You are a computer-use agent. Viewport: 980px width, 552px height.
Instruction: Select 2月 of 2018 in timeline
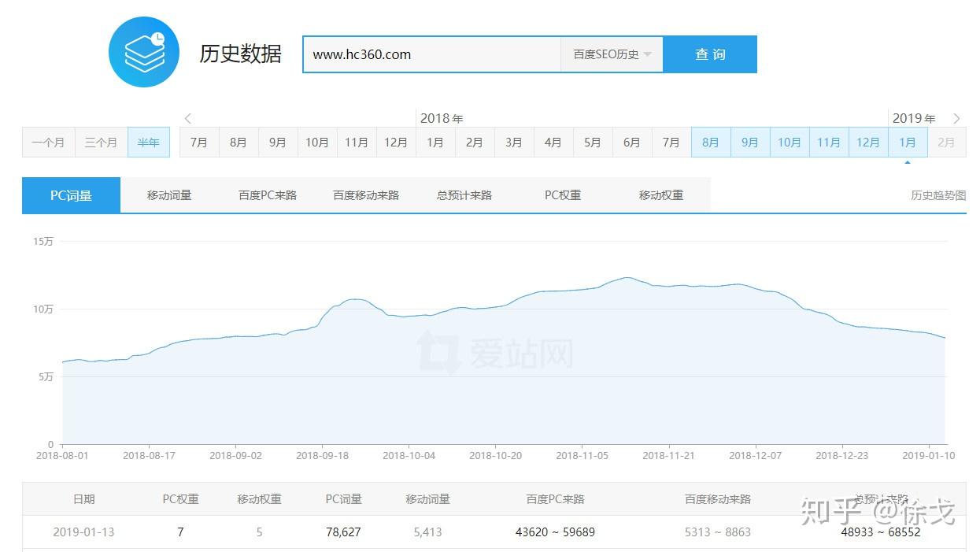[475, 143]
